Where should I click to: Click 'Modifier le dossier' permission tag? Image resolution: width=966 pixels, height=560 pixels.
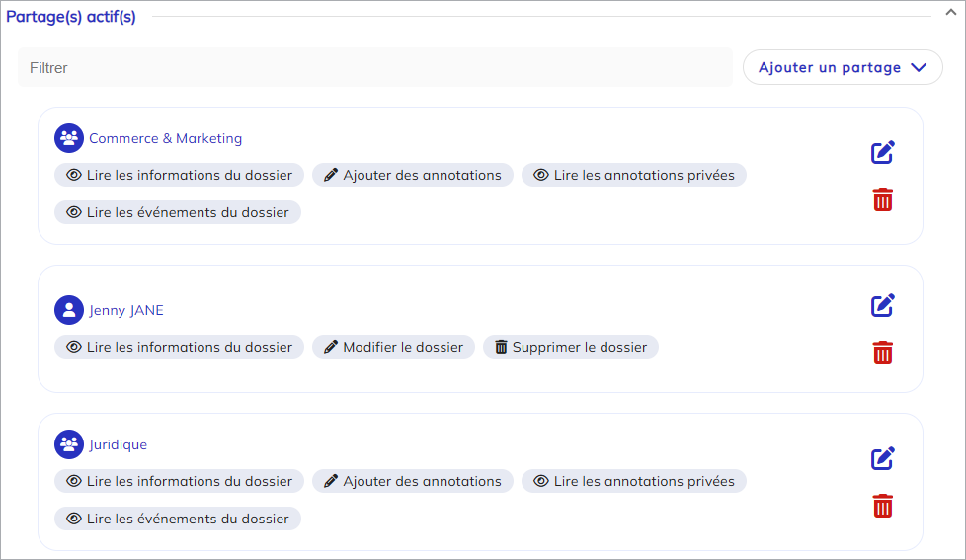pos(394,347)
